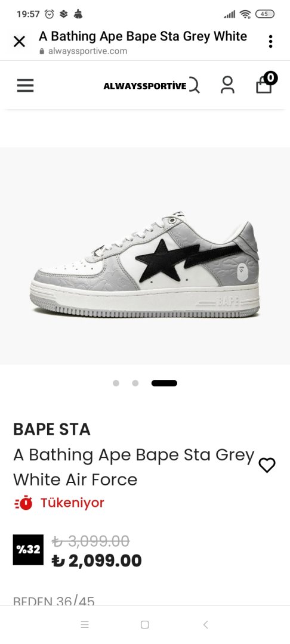Tap the Android home square button
290x644 pixels.
tap(144, 625)
